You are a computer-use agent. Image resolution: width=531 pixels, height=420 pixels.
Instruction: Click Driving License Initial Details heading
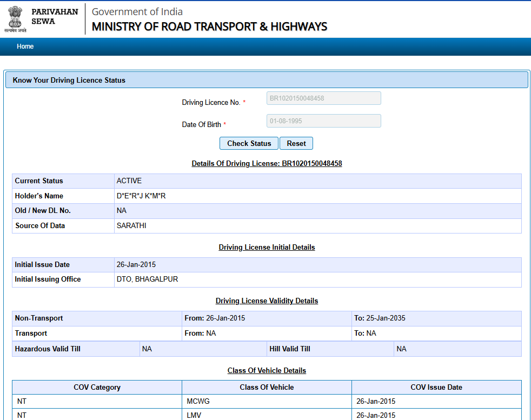[x=267, y=247]
